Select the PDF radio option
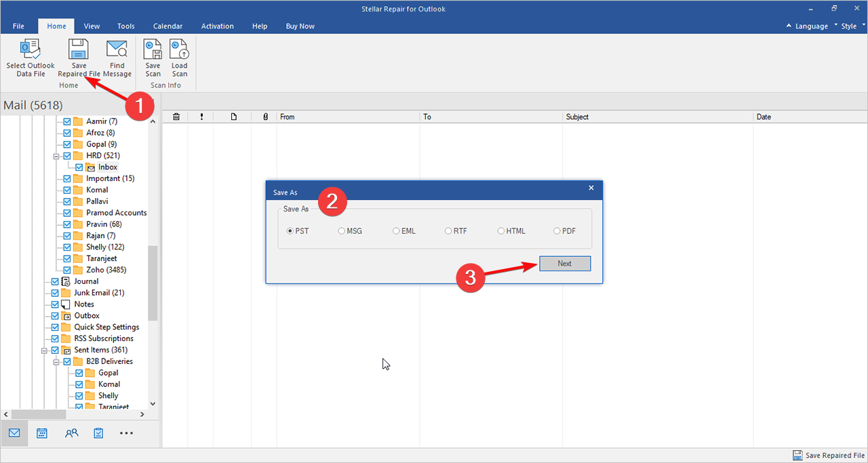This screenshot has height=463, width=868. tap(557, 231)
